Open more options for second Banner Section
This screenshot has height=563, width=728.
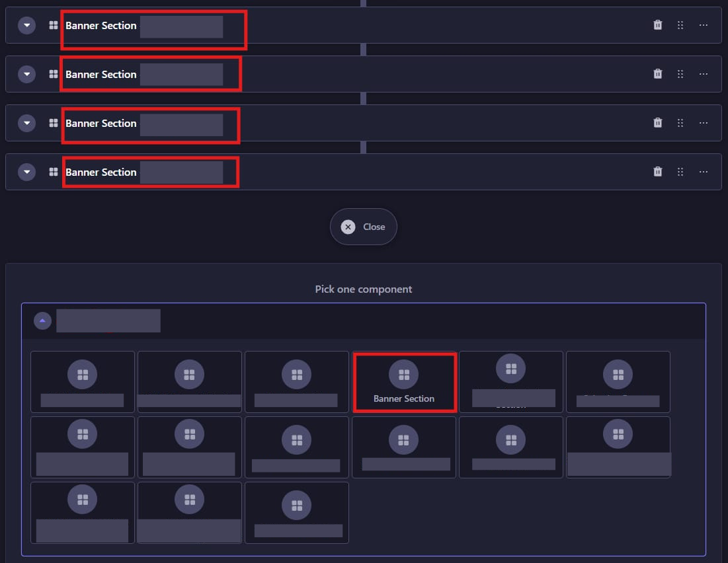tap(704, 74)
